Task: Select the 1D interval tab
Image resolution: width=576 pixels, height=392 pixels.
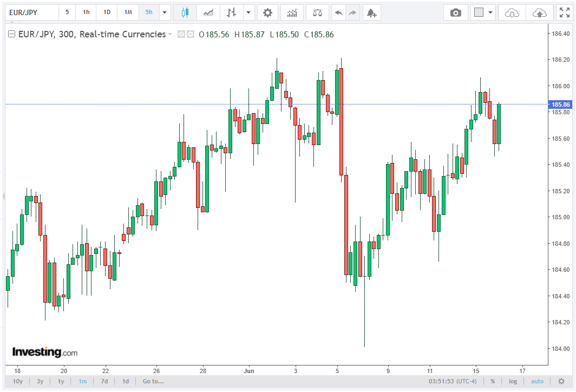Action: pos(107,12)
